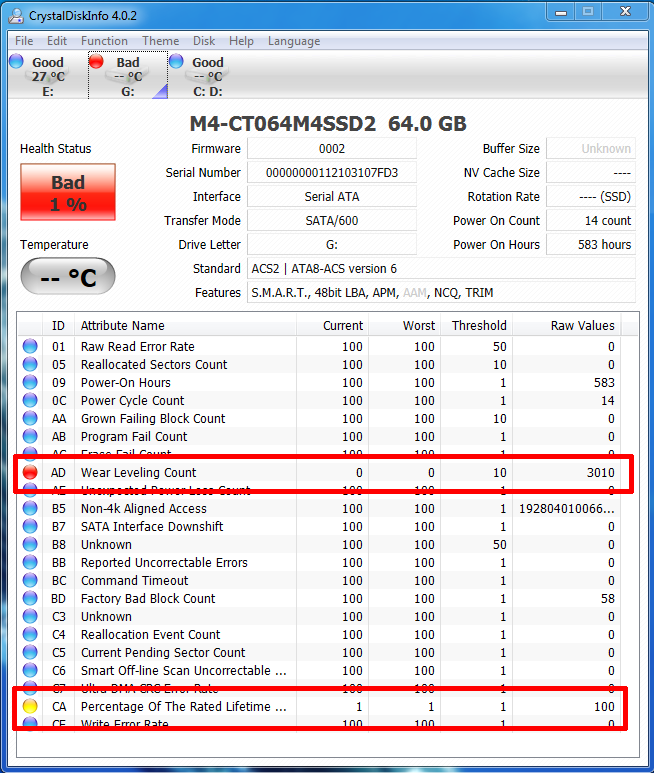Click the Current column header

coord(332,325)
